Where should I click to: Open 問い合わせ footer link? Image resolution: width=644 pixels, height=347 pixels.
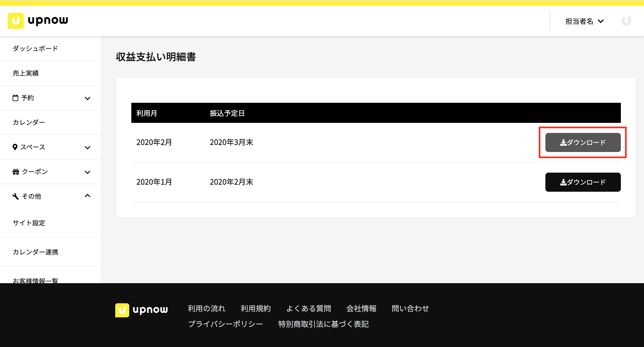click(410, 309)
